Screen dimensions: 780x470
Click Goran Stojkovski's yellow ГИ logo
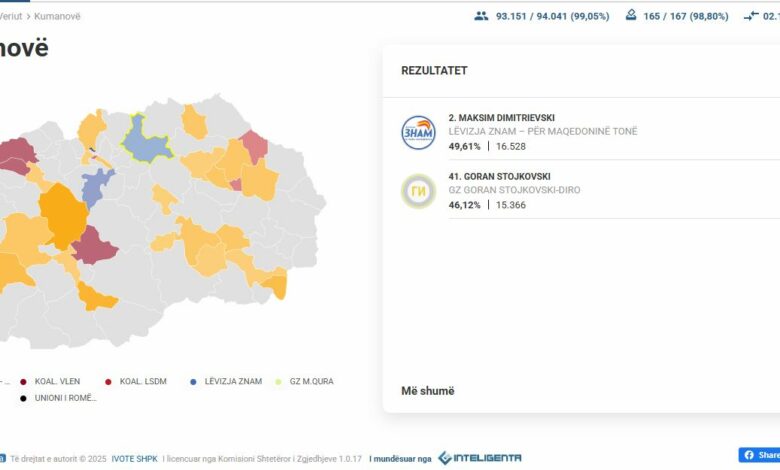418,190
